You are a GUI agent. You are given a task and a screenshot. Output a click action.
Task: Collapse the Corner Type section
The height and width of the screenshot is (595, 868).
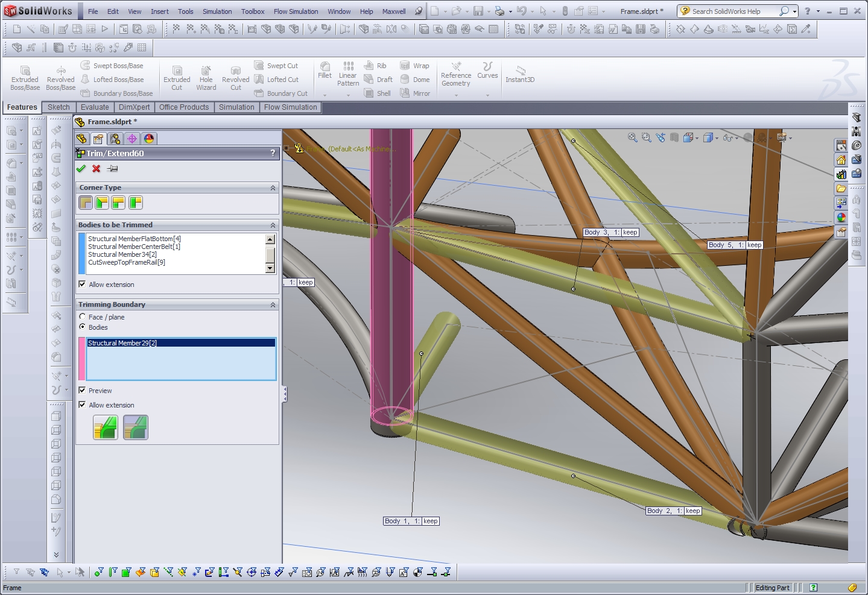tap(273, 188)
